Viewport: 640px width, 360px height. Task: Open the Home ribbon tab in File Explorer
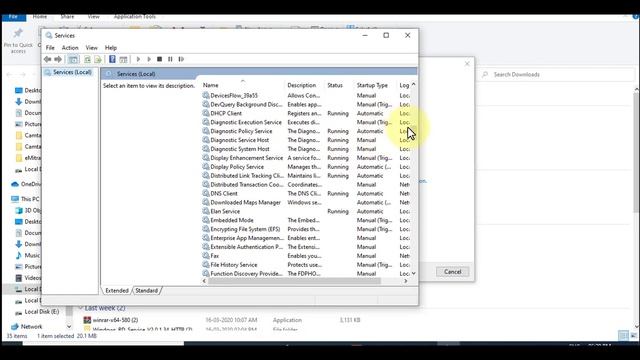[40, 17]
